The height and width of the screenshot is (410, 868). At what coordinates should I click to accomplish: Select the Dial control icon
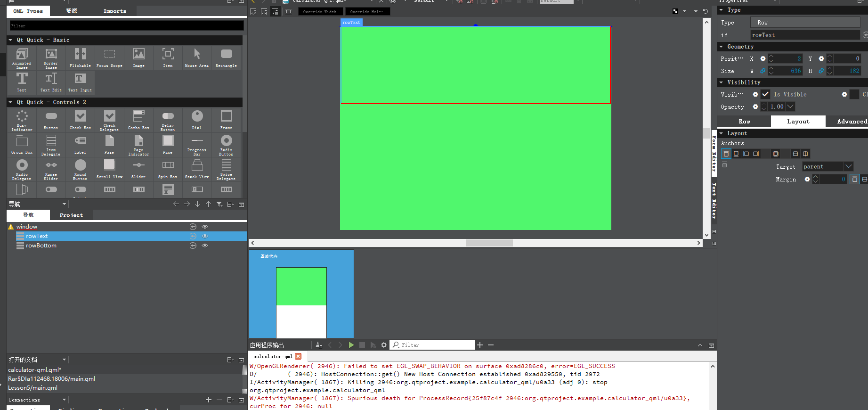pyautogui.click(x=197, y=119)
